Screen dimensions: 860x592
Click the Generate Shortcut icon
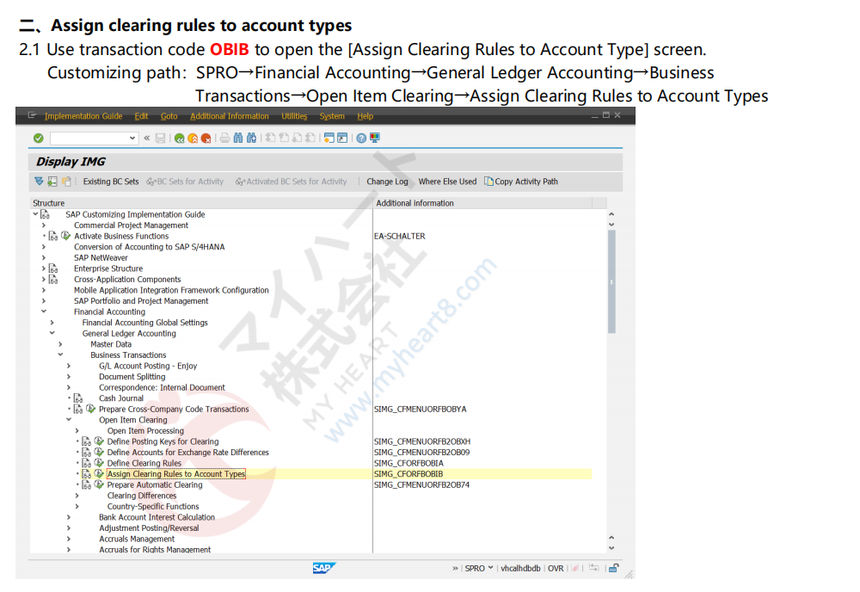(x=342, y=138)
